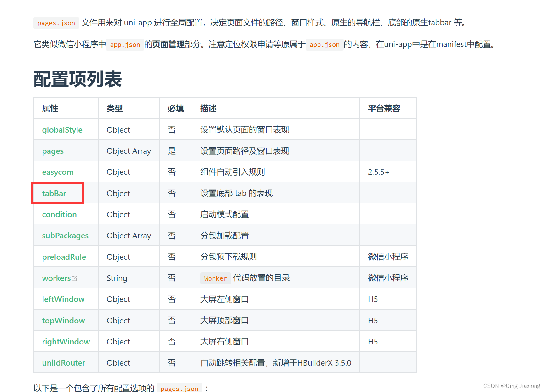Image resolution: width=545 pixels, height=392 pixels.
Task: Click the pages.json code tag at top
Action: (56, 23)
